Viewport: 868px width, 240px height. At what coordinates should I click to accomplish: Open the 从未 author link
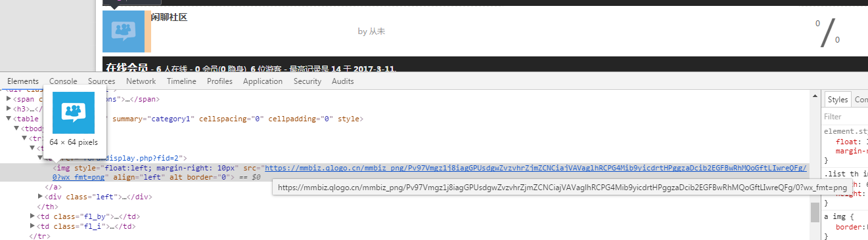(x=377, y=31)
